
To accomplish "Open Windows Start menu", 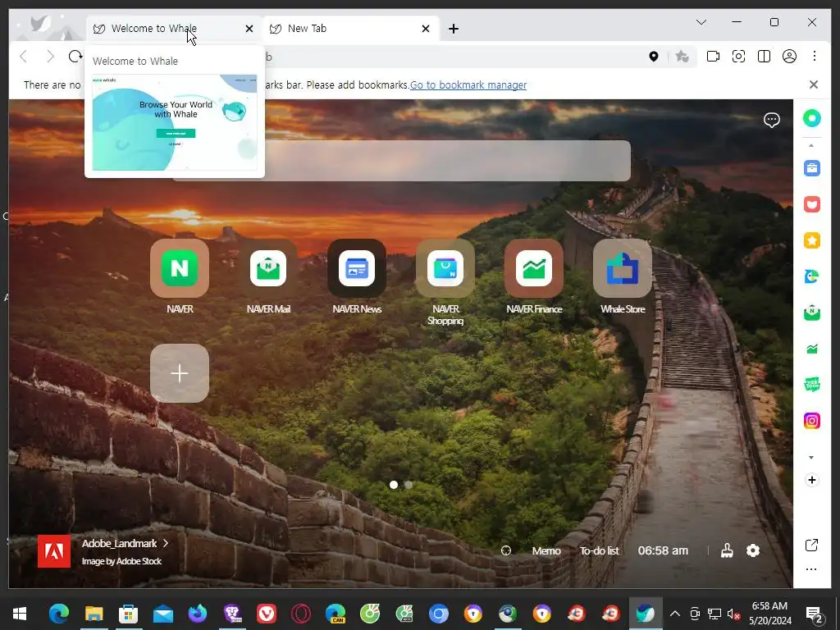I will (20, 614).
